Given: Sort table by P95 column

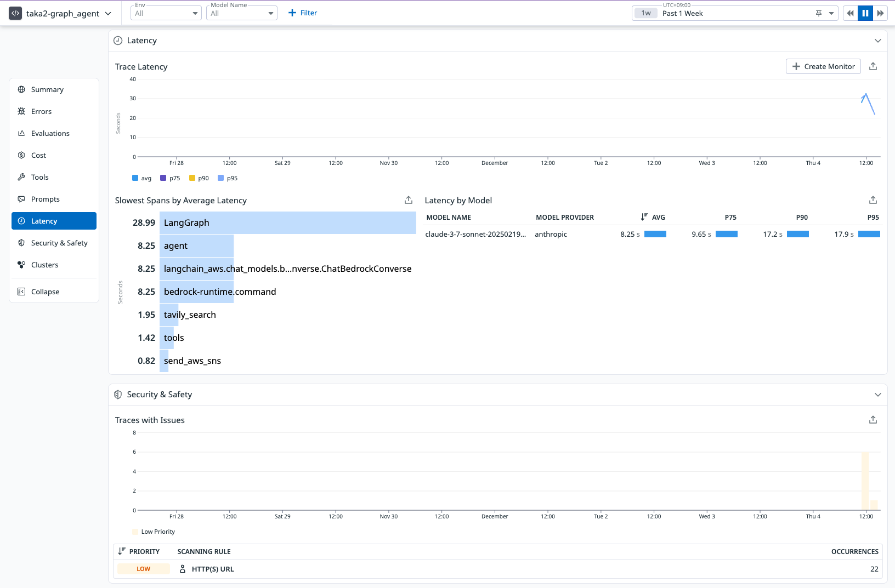Looking at the screenshot, I should pos(873,218).
